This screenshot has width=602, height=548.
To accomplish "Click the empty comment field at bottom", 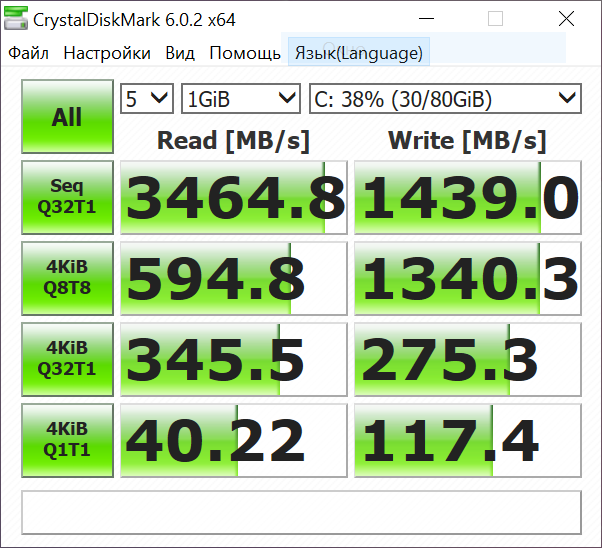I will 301,512.
